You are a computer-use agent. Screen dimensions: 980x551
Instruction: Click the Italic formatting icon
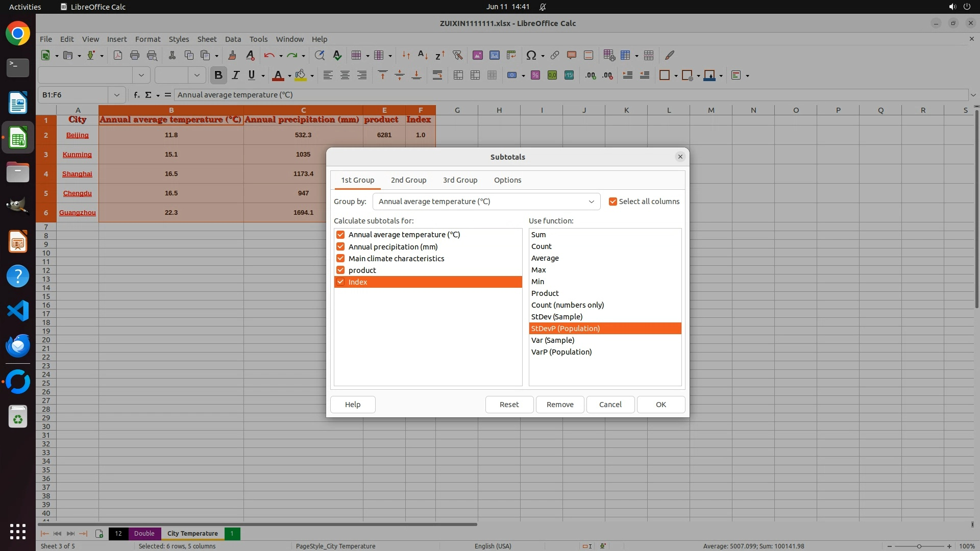[x=235, y=76]
